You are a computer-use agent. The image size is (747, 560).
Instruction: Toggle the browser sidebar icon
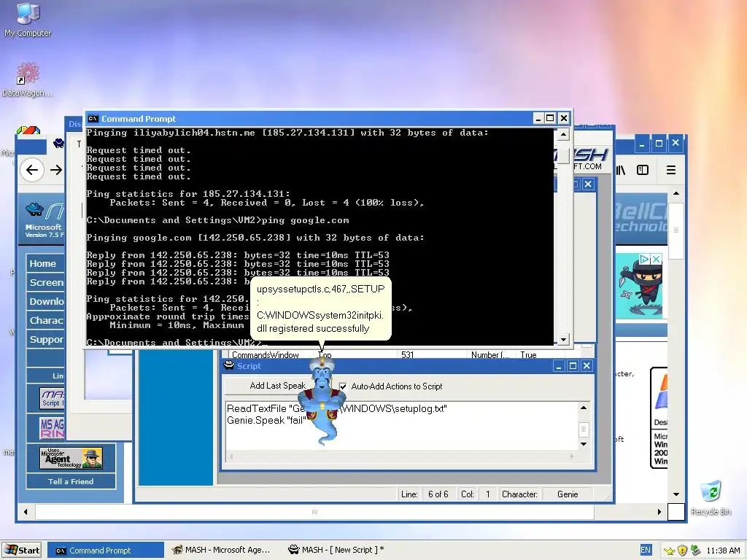pyautogui.click(x=643, y=170)
